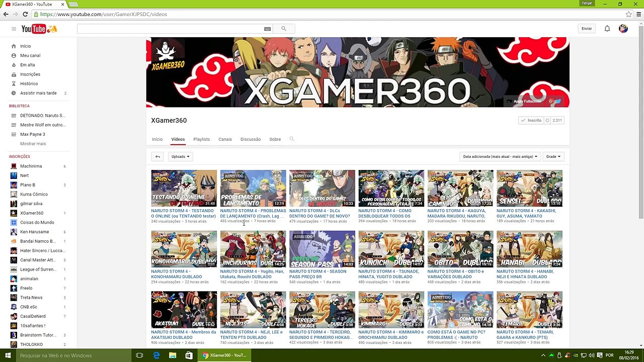
Task: Show hidden system tray icons
Action: [543, 355]
